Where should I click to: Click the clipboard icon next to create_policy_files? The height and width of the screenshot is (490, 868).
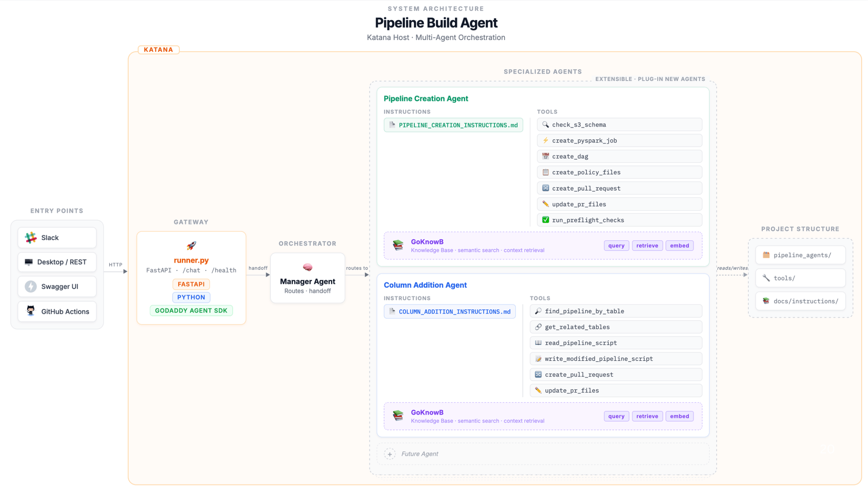click(x=545, y=172)
